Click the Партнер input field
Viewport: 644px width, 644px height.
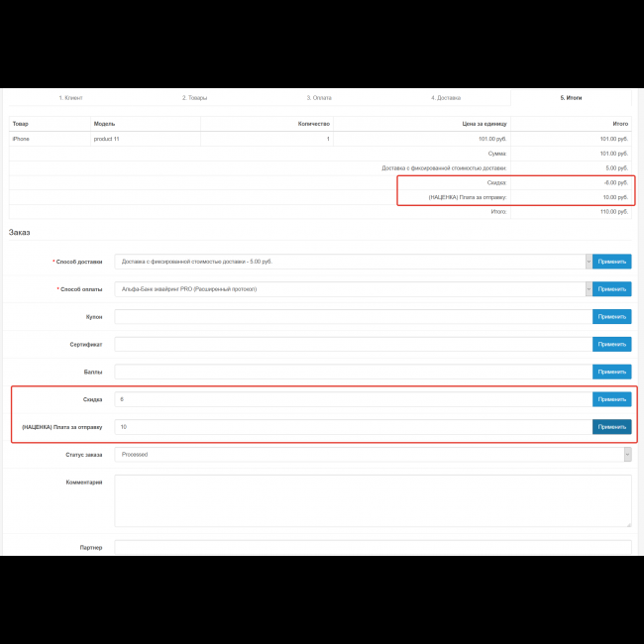(373, 547)
